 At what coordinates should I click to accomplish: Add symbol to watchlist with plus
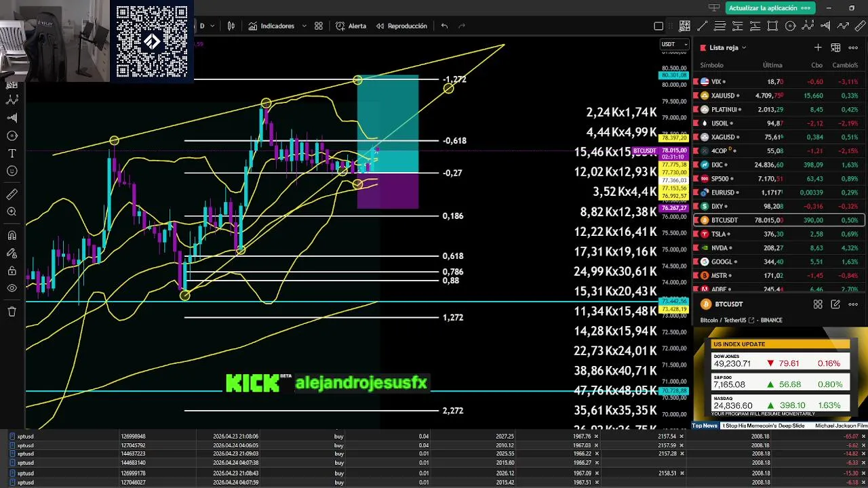(818, 47)
